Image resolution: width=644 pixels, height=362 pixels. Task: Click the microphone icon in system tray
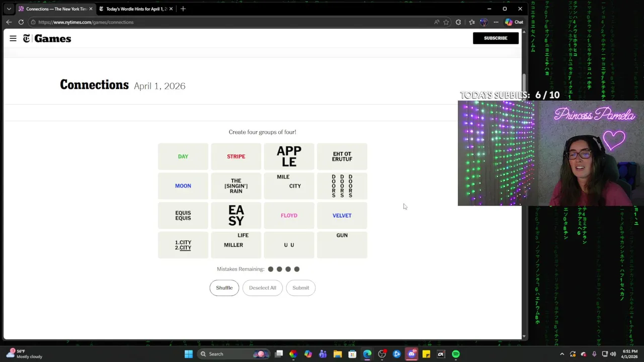594,354
